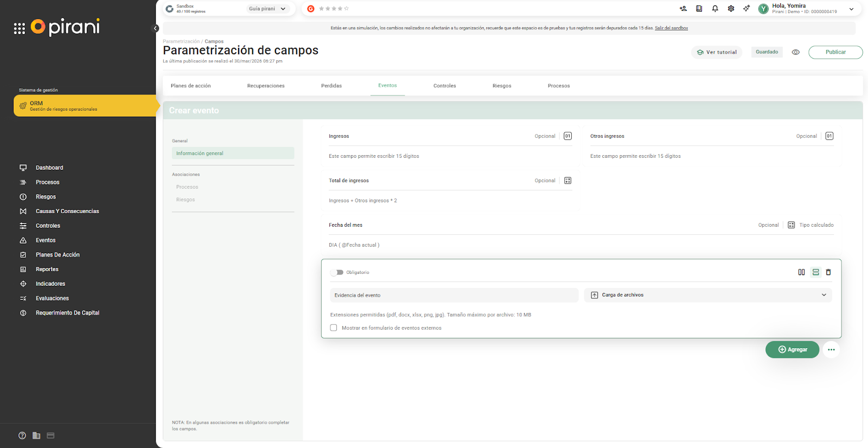Image resolution: width=868 pixels, height=448 pixels.
Task: Toggle the Obligatorio switch
Action: [x=337, y=272]
